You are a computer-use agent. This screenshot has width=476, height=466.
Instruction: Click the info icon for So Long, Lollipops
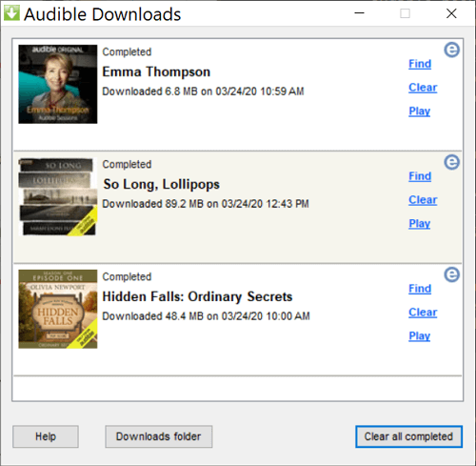[451, 162]
